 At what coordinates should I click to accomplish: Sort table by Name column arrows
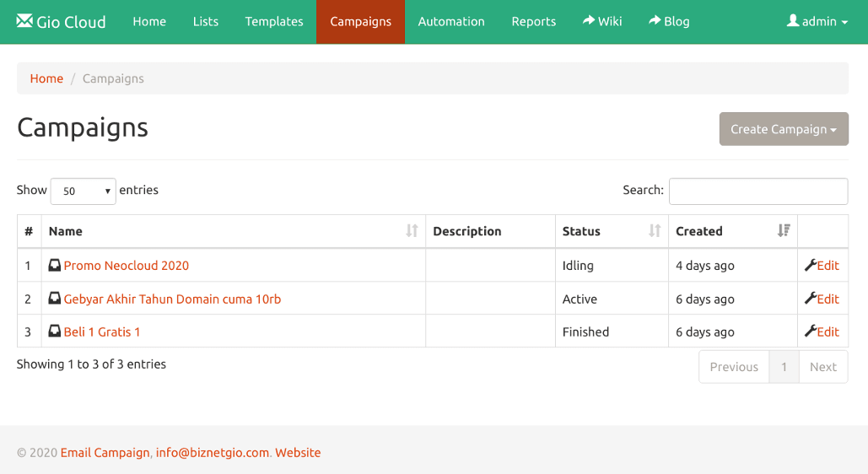(x=412, y=231)
